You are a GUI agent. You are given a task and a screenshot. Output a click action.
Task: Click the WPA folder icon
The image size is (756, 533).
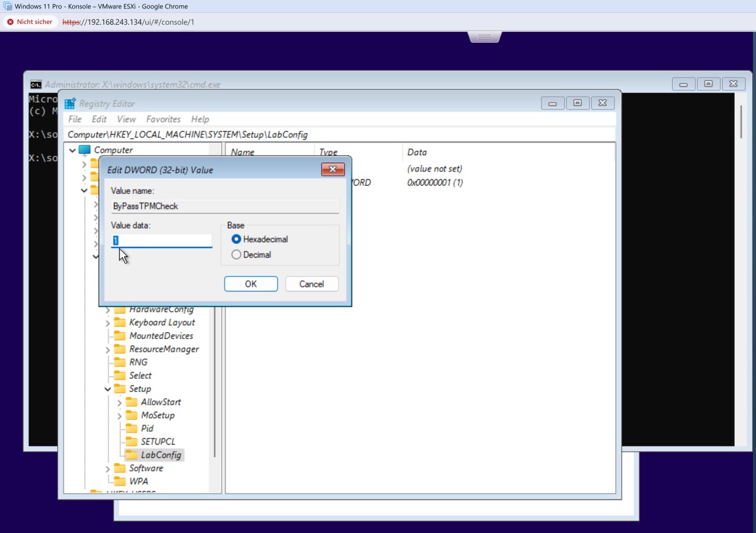pyautogui.click(x=120, y=481)
